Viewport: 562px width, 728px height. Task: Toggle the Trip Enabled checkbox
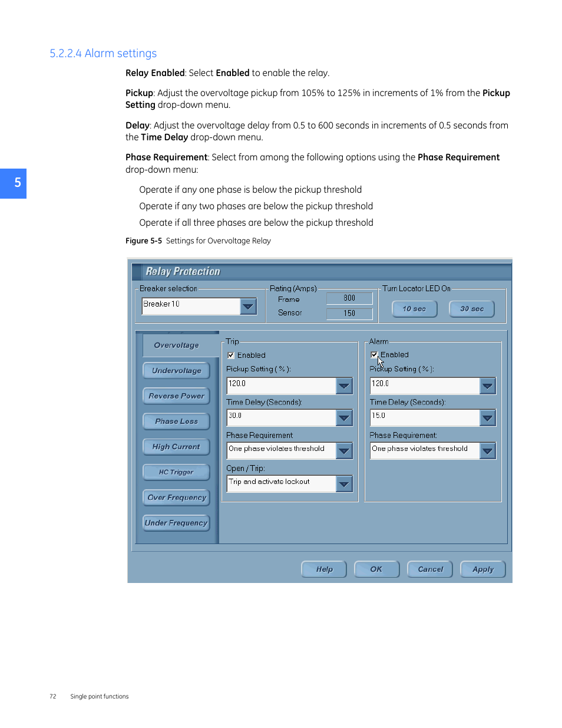pyautogui.click(x=231, y=355)
